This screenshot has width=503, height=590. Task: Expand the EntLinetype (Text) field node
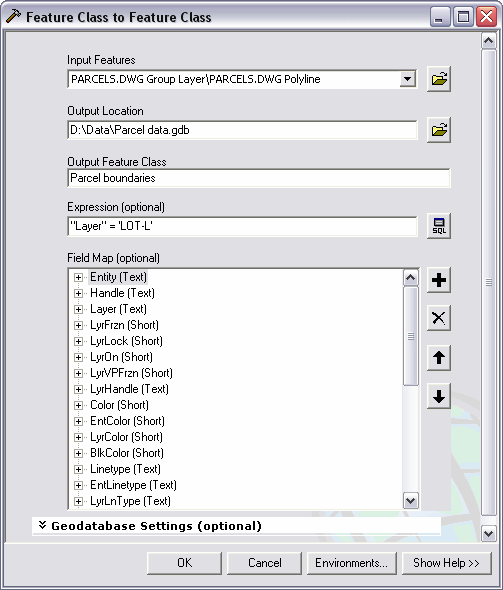pyautogui.click(x=78, y=485)
